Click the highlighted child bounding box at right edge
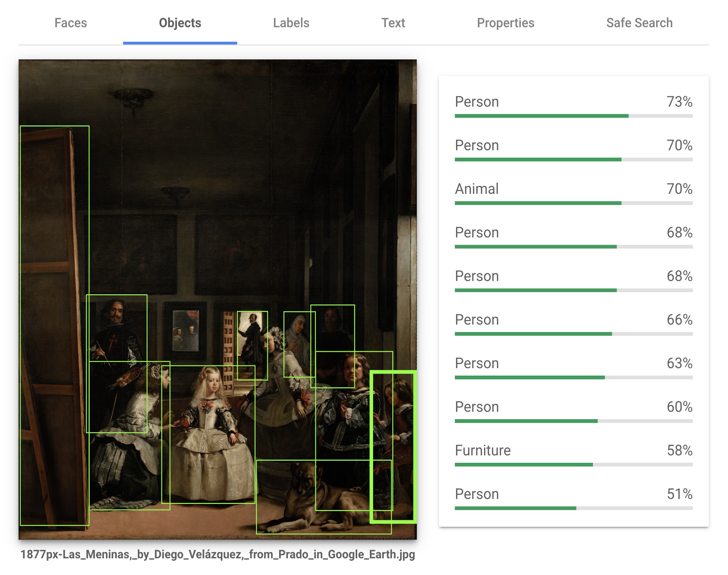728x575 pixels. tap(393, 447)
